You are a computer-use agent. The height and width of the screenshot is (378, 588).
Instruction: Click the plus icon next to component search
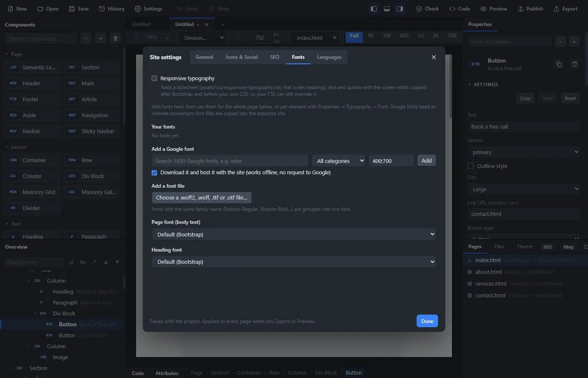pos(100,39)
